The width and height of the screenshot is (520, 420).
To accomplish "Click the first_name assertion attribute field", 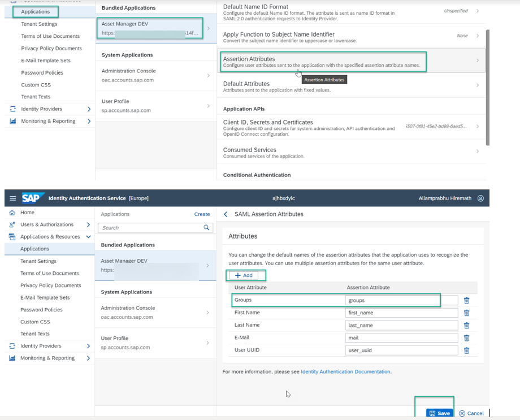I will pyautogui.click(x=401, y=313).
